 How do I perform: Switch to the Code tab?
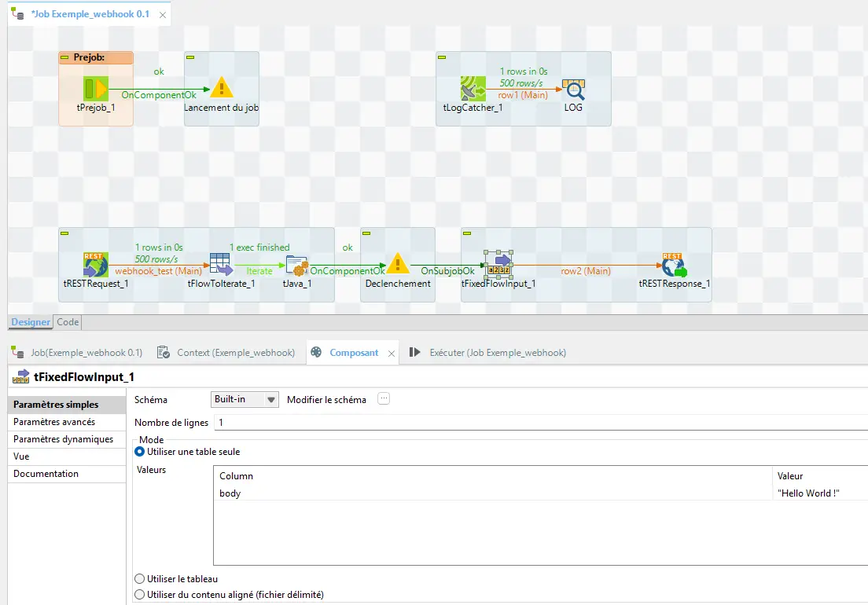point(68,322)
